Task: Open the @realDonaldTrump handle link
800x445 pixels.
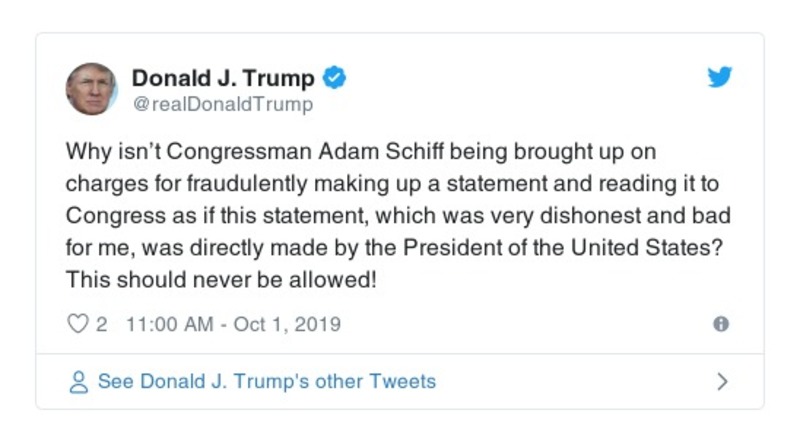Action: 222,103
